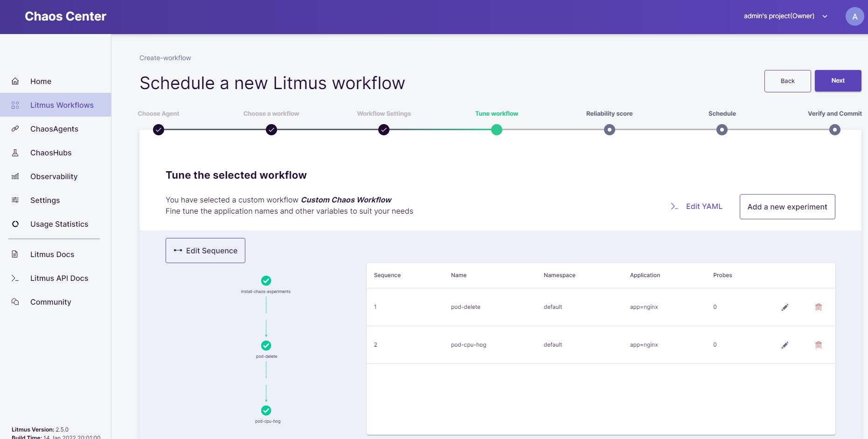Screen dimensions: 868x439
Task: Open ChaosHubs from the sidebar
Action: coord(51,153)
